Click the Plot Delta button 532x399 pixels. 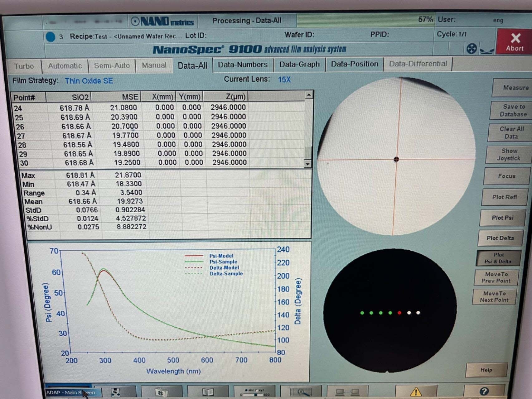(x=500, y=238)
